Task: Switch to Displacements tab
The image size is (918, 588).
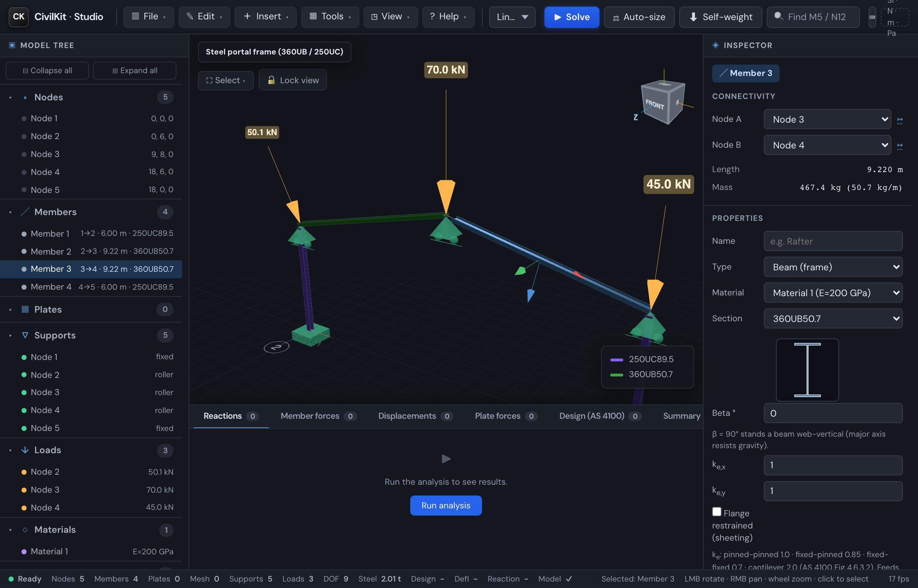Action: 416,416
